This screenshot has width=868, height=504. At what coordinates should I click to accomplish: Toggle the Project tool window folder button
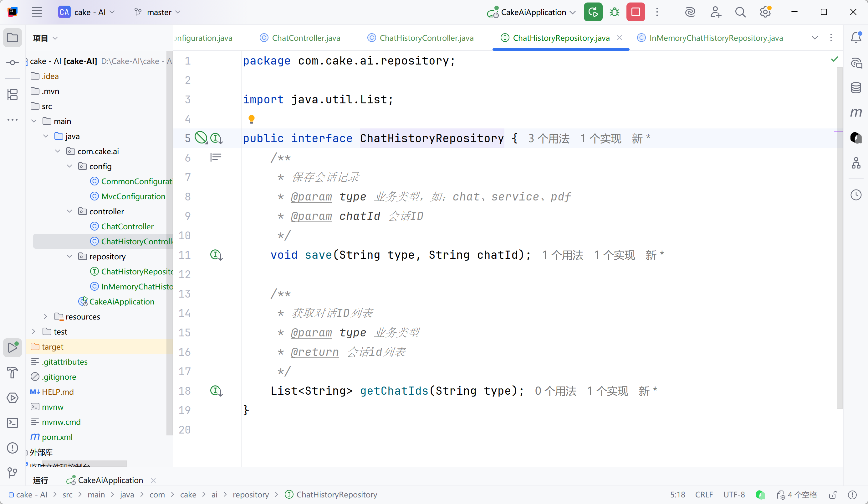click(x=13, y=37)
